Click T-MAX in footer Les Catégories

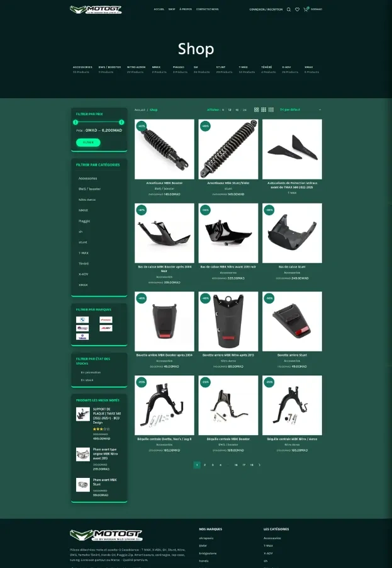pyautogui.click(x=268, y=546)
